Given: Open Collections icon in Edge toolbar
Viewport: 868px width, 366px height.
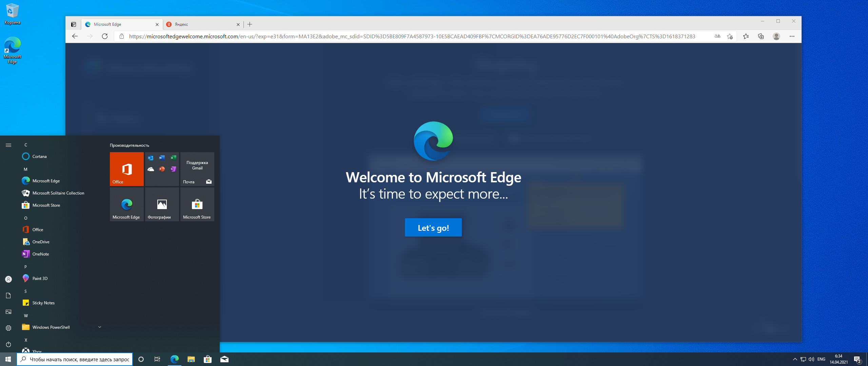Looking at the screenshot, I should coord(761,36).
